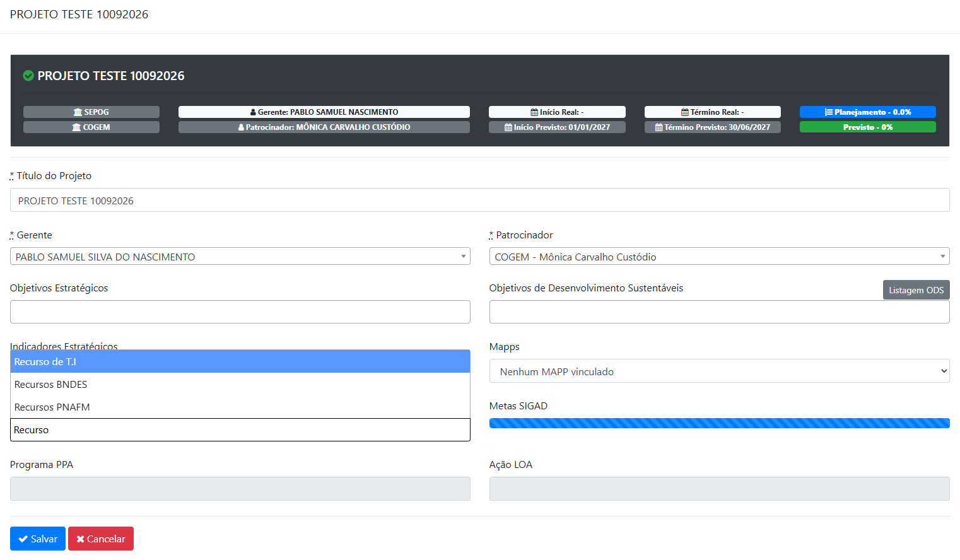Click the green 'Previsto - 0%' badge
This screenshot has width=960, height=560.
point(868,127)
